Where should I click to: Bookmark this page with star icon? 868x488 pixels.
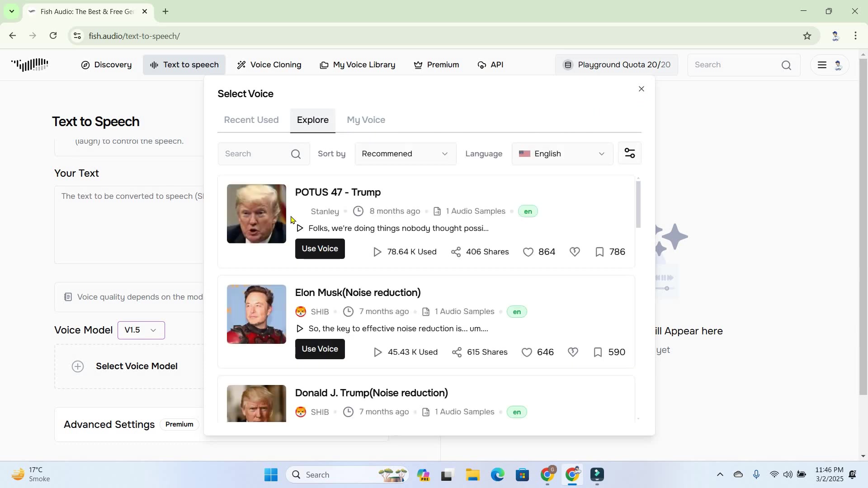click(807, 36)
